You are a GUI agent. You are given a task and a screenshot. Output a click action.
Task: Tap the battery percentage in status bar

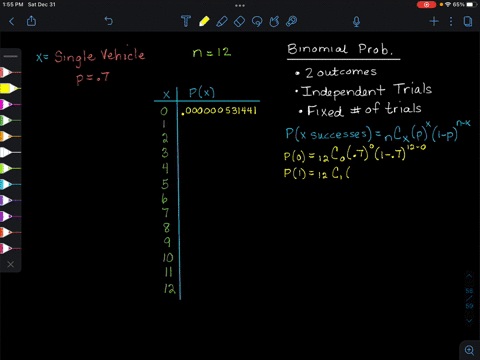click(x=458, y=5)
